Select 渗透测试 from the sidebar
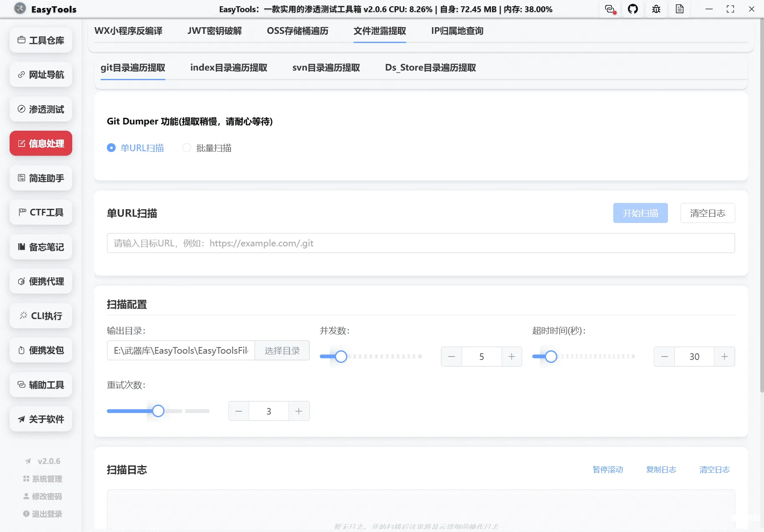 (40, 109)
